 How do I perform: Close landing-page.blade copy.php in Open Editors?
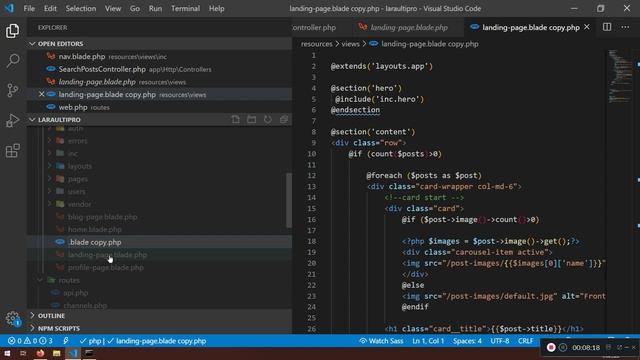42,94
